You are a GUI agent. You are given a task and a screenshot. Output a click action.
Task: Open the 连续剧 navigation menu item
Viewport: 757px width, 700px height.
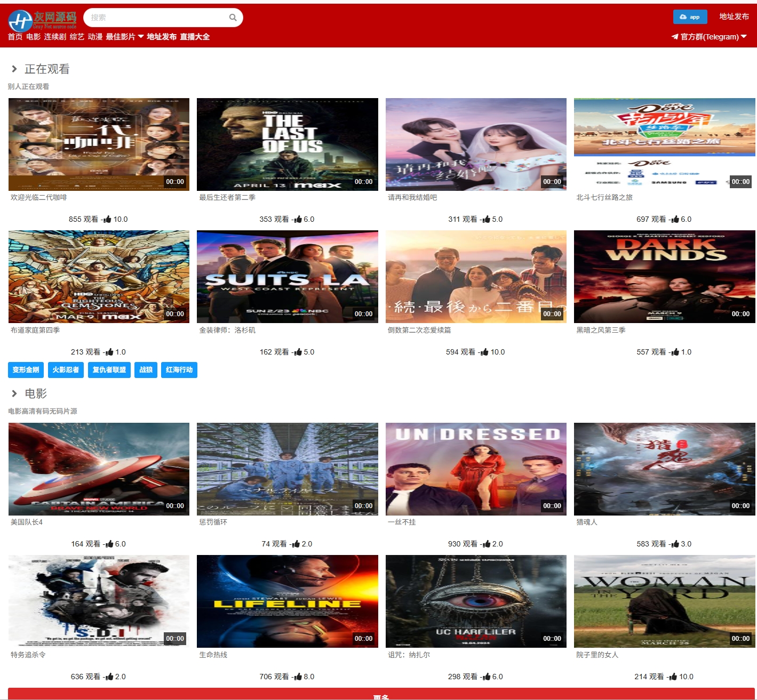click(x=55, y=37)
